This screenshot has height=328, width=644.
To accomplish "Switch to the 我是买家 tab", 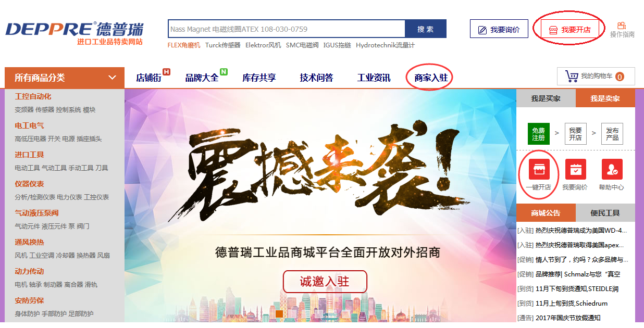I will click(546, 98).
